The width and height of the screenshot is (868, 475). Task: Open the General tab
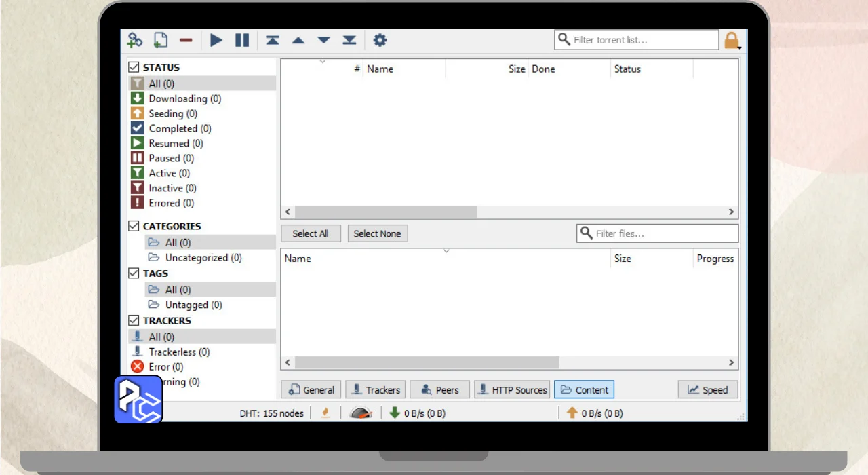(x=311, y=389)
